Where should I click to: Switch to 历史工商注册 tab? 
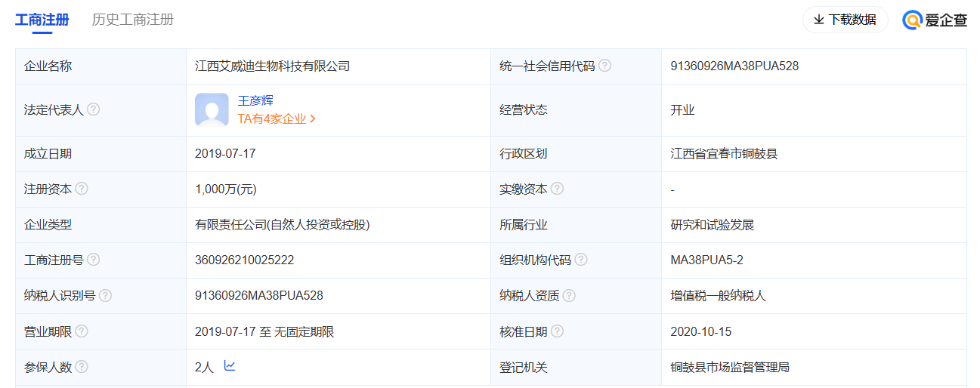click(132, 20)
